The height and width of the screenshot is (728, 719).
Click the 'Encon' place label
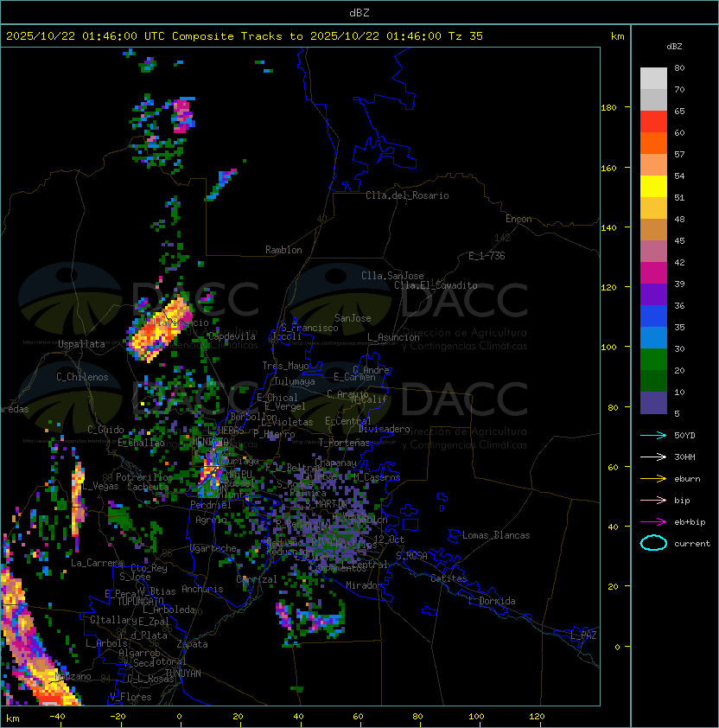[519, 219]
